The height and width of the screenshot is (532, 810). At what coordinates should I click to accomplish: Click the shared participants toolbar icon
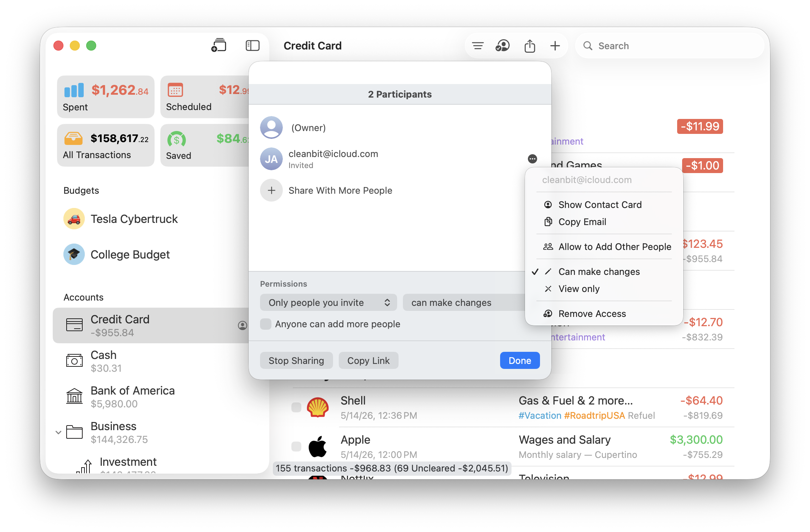pyautogui.click(x=503, y=46)
